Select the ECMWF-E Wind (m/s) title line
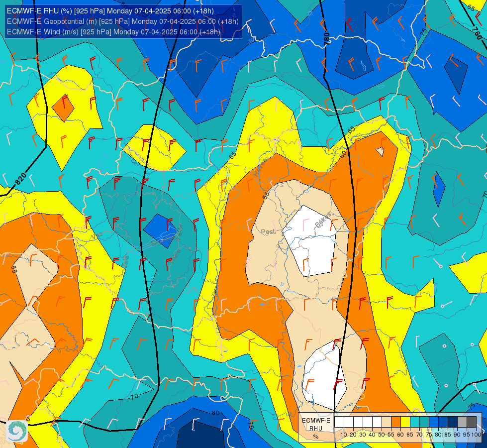Image resolution: width=487 pixels, height=448 pixels. click(x=114, y=32)
